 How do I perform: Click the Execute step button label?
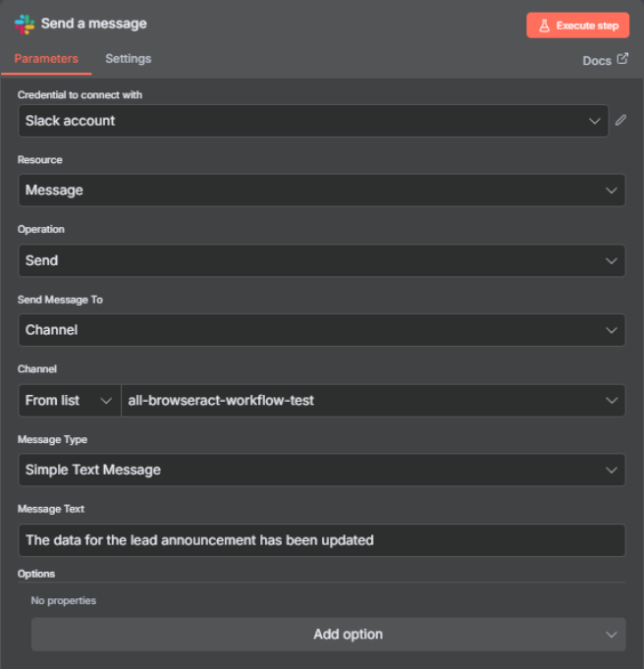587,26
